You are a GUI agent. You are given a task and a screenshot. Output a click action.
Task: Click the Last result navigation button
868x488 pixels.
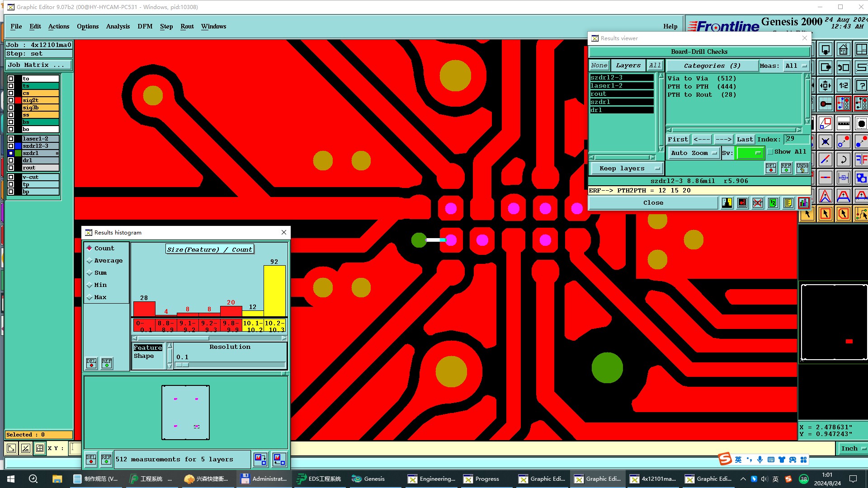coord(745,139)
